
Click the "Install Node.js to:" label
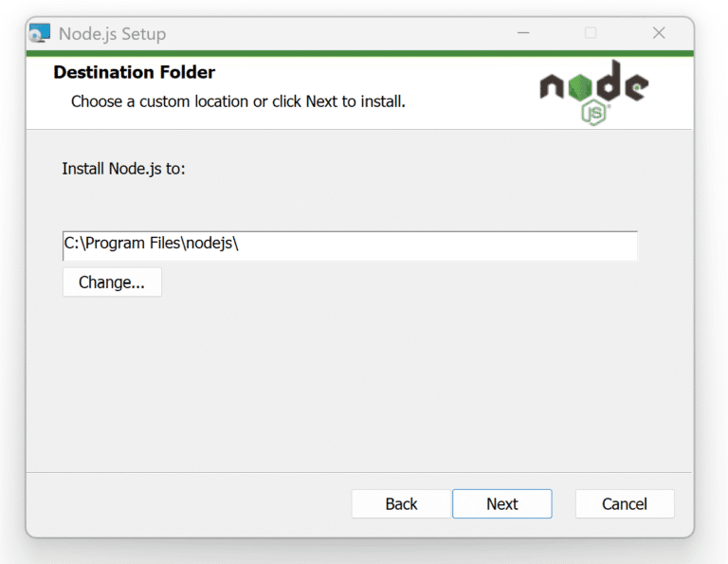point(123,169)
